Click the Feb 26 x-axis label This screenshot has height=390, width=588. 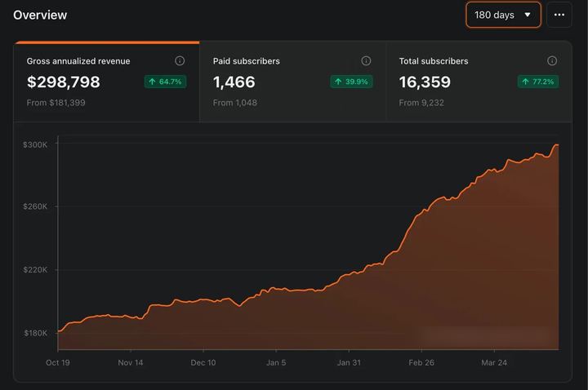pos(421,362)
